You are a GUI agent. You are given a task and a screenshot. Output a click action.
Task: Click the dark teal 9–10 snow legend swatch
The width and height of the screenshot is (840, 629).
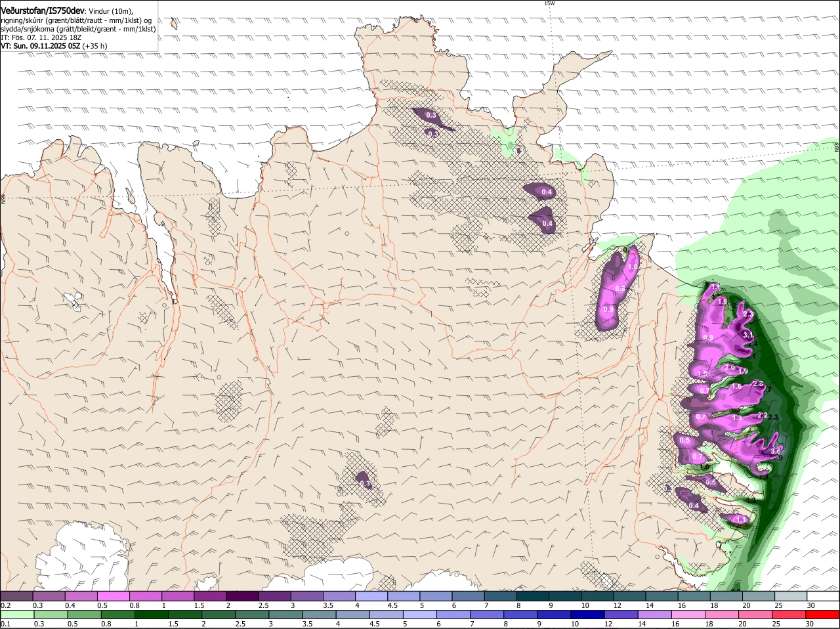coord(565,596)
